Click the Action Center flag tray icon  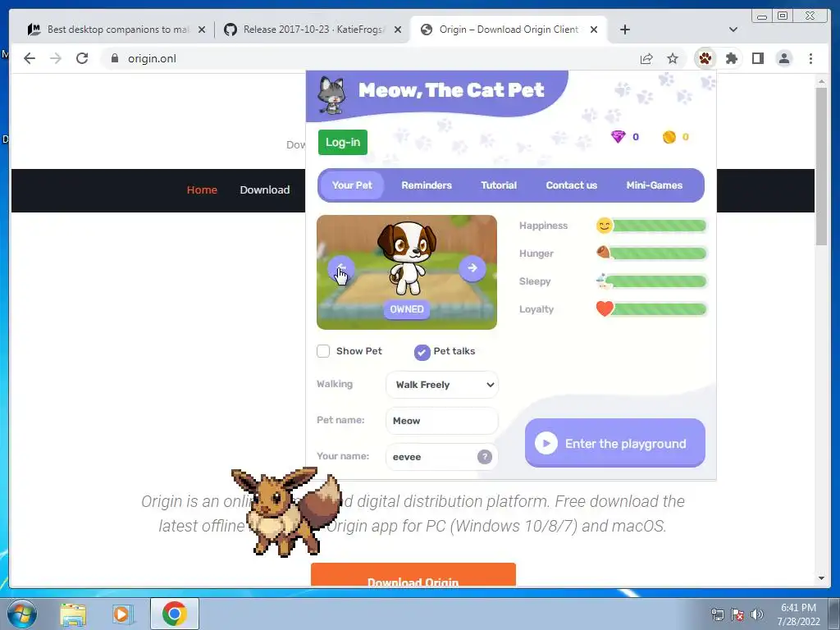(737, 614)
